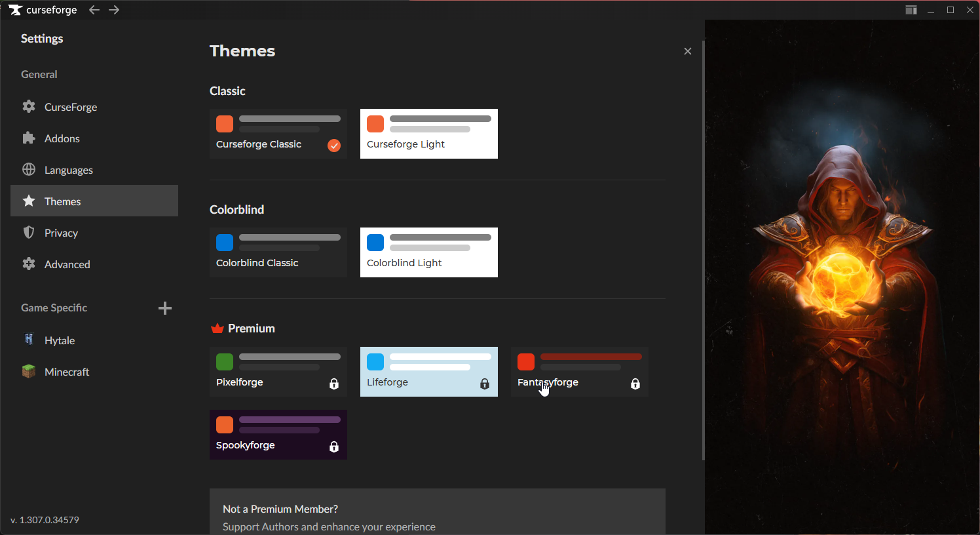Viewport: 980px width, 535px height.
Task: Click the Hytale game icon
Action: click(x=29, y=340)
